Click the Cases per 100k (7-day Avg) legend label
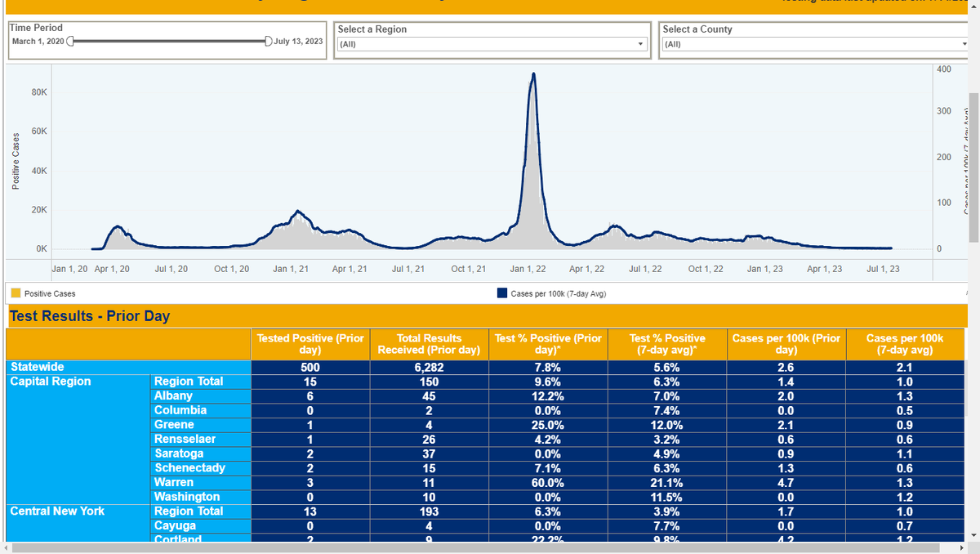Viewport: 980px width, 554px height. [x=558, y=293]
